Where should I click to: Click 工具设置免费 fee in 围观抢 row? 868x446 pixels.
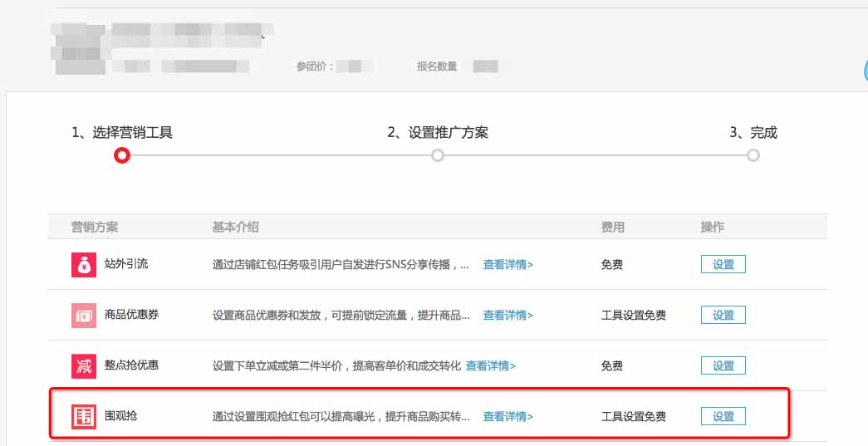click(x=634, y=417)
